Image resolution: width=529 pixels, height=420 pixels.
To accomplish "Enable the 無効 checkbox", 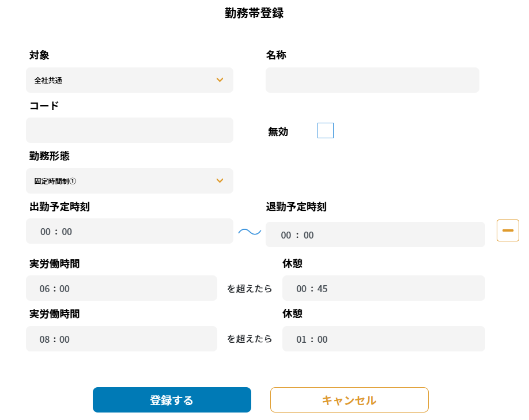I will [x=326, y=131].
